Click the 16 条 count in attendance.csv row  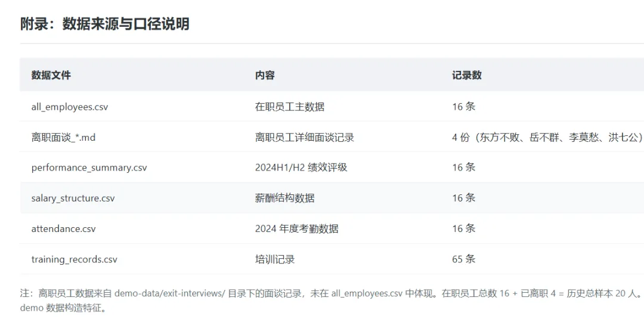point(464,229)
